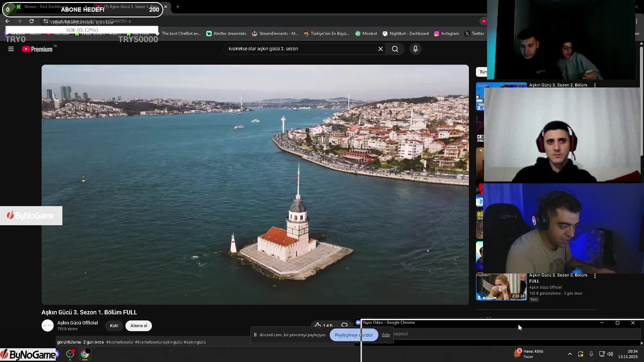Maximize the Yayın Odası Chrome window
644x362 pixels.
point(617,323)
